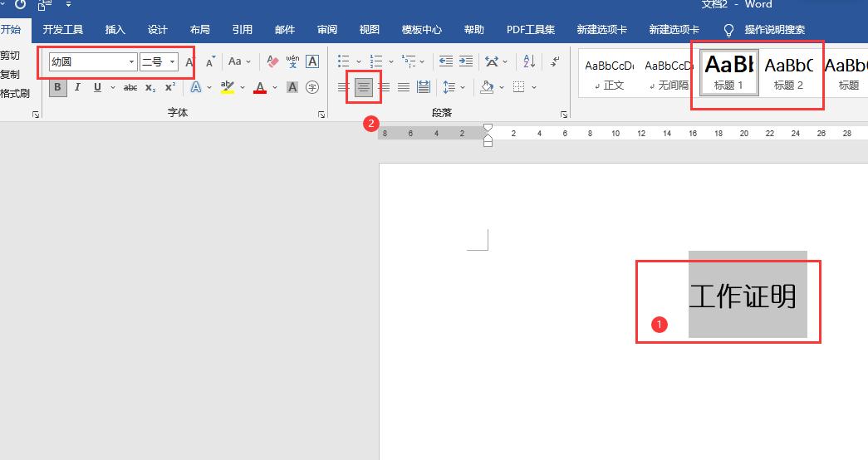Open the PDF工具集 tab
This screenshot has width=868, height=460.
530,30
